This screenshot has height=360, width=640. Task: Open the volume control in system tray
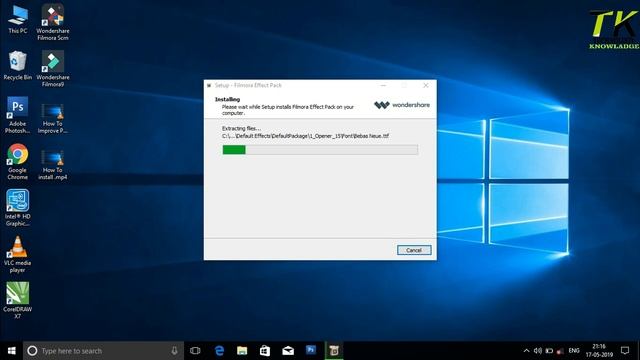pos(538,351)
